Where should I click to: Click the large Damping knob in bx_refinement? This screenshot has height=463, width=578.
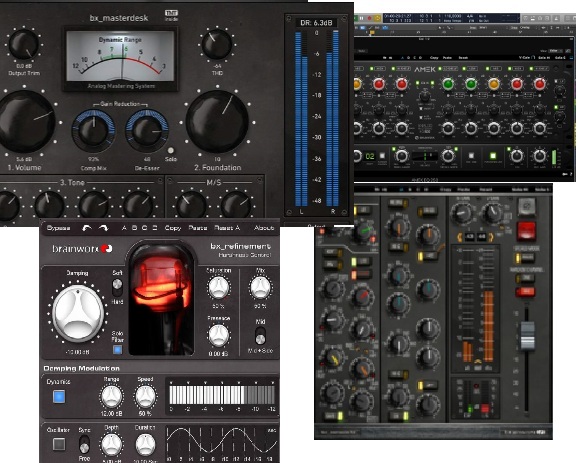click(78, 313)
